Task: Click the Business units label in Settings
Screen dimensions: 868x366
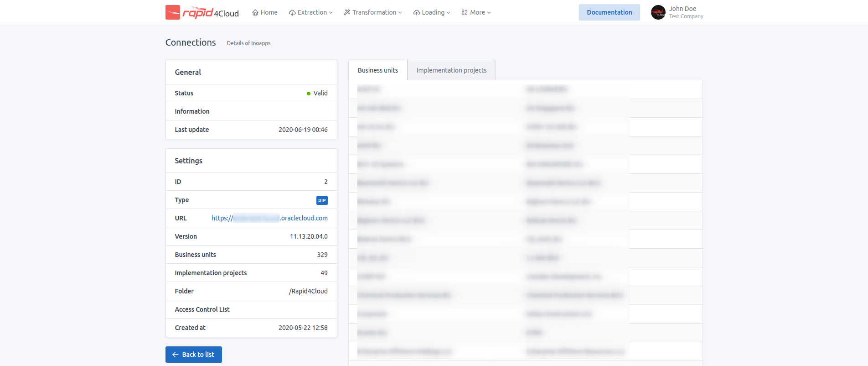Action: click(x=196, y=255)
